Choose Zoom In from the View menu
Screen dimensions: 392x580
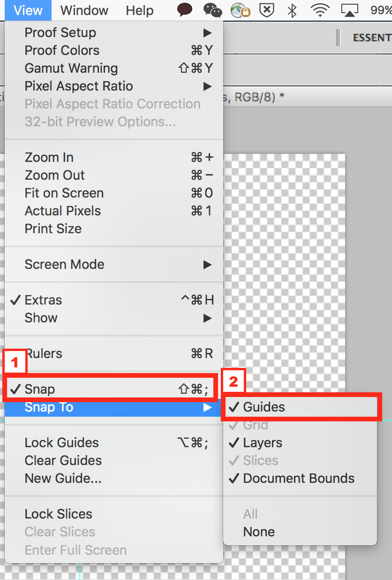point(49,157)
